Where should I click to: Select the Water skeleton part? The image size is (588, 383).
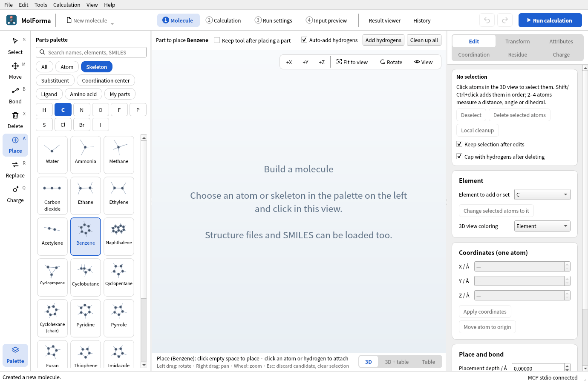pos(52,155)
